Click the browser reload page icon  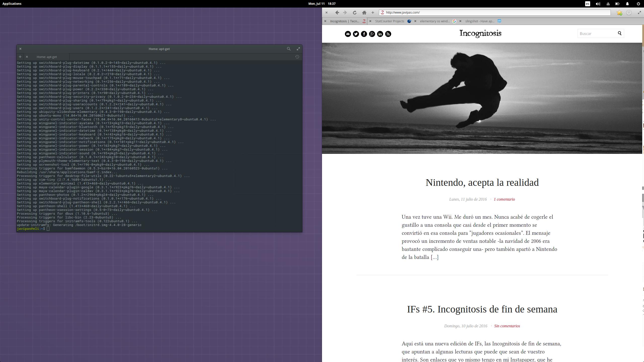(354, 13)
